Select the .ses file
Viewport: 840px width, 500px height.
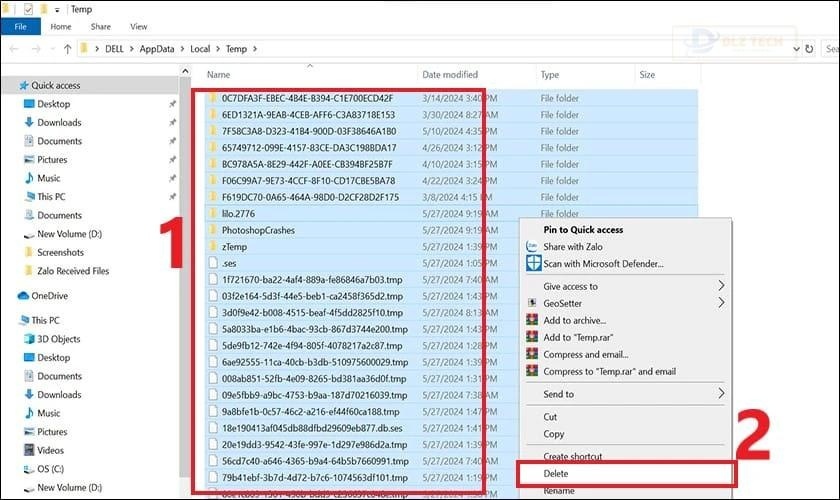[x=229, y=264]
